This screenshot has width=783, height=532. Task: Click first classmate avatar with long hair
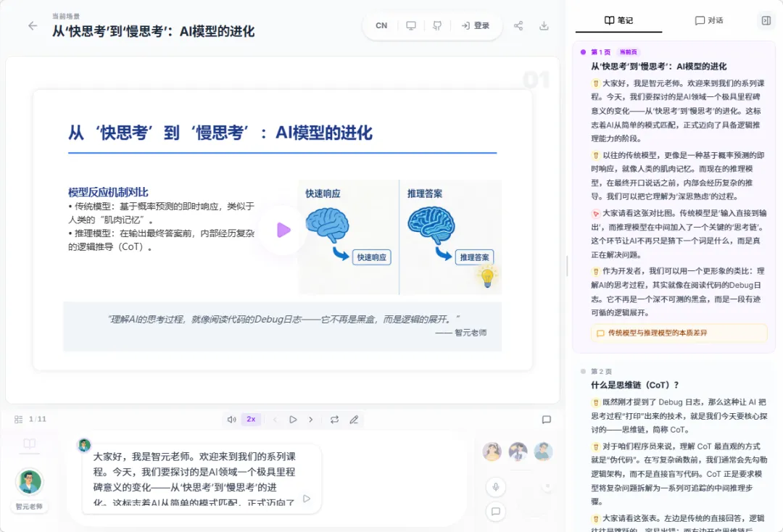point(492,452)
